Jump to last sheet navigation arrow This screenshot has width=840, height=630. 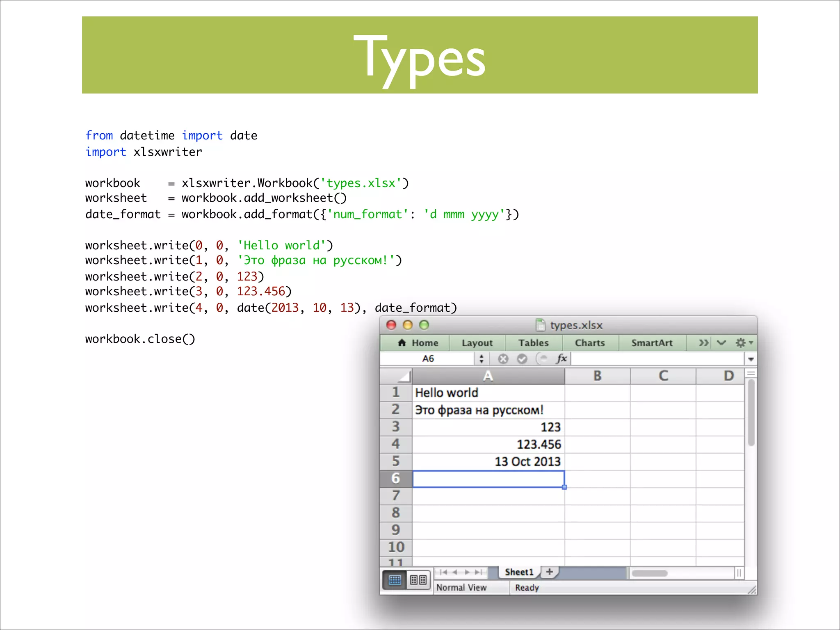click(478, 572)
